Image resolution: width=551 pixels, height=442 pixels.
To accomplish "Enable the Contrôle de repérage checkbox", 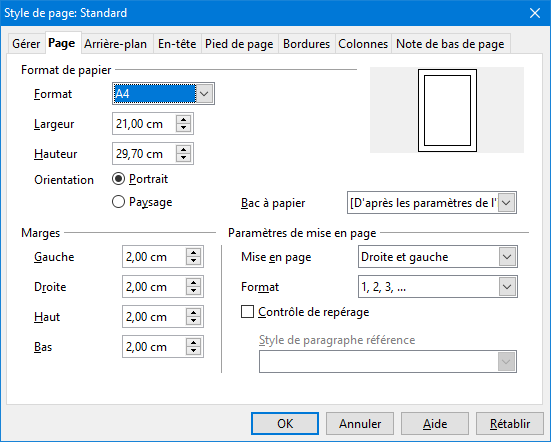I will click(247, 312).
